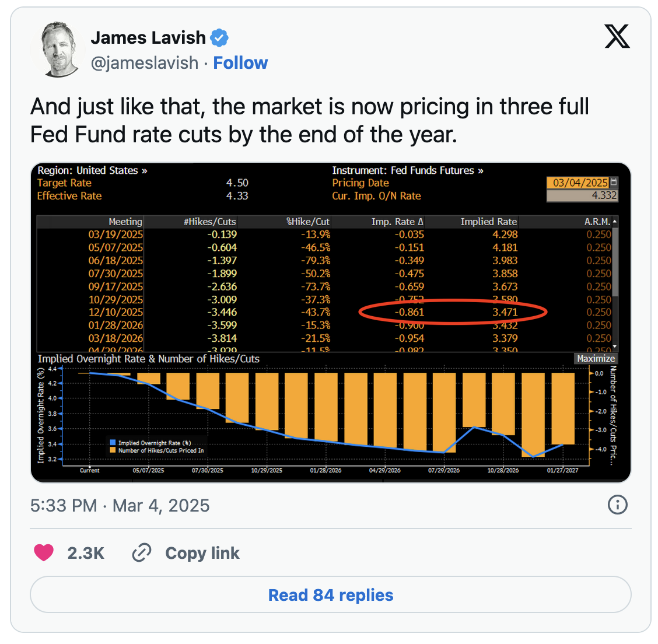This screenshot has height=644, width=658.
Task: Click the info circle icon
Action: point(617,505)
